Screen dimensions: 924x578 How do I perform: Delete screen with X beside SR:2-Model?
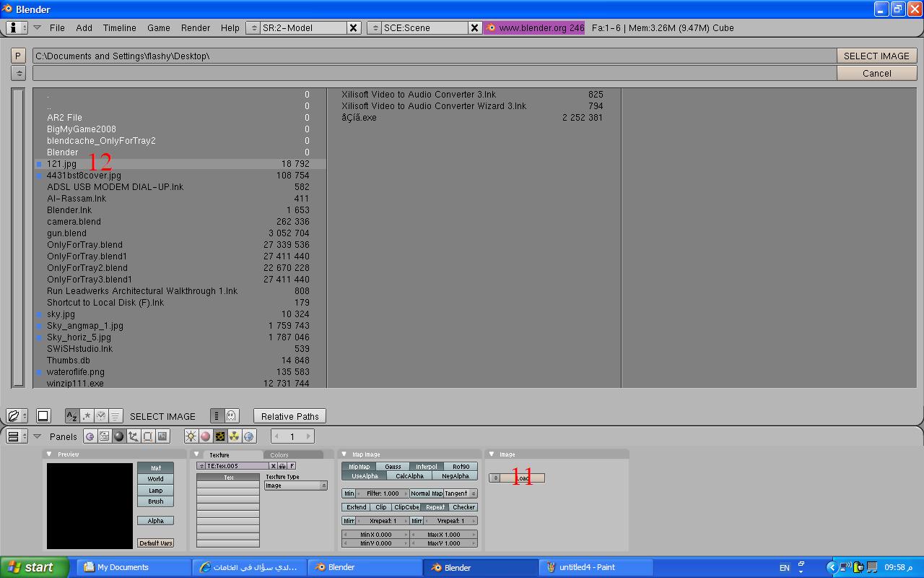pyautogui.click(x=354, y=27)
